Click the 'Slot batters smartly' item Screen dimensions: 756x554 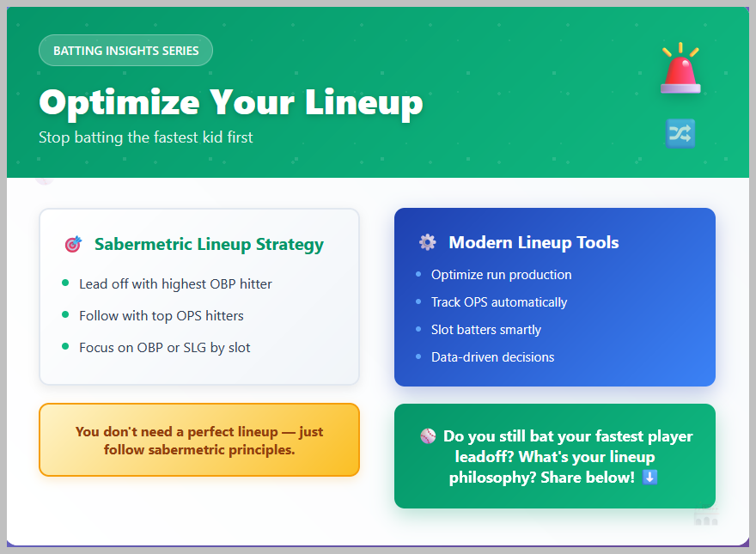coord(486,330)
